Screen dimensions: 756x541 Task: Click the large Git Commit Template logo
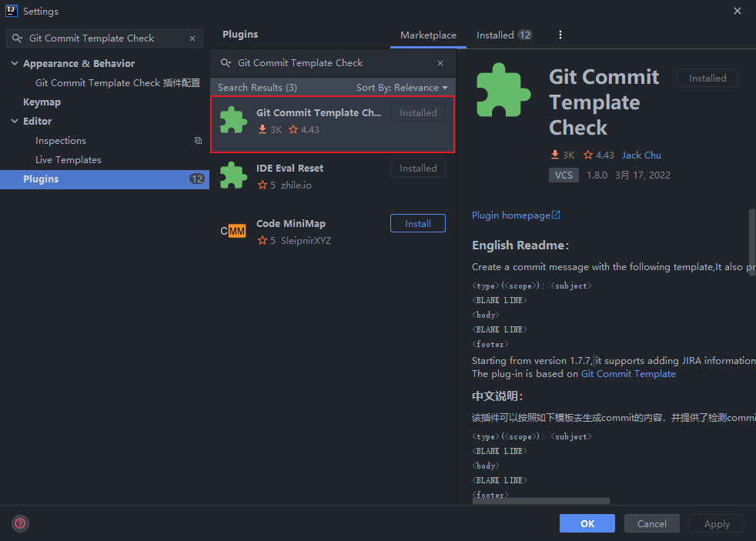tap(503, 90)
